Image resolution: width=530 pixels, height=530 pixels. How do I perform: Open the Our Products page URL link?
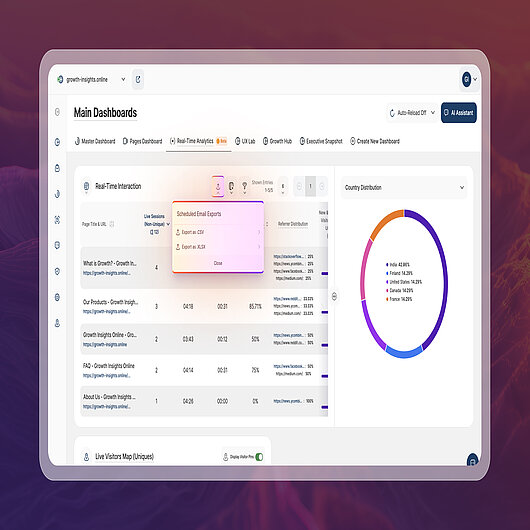(107, 311)
